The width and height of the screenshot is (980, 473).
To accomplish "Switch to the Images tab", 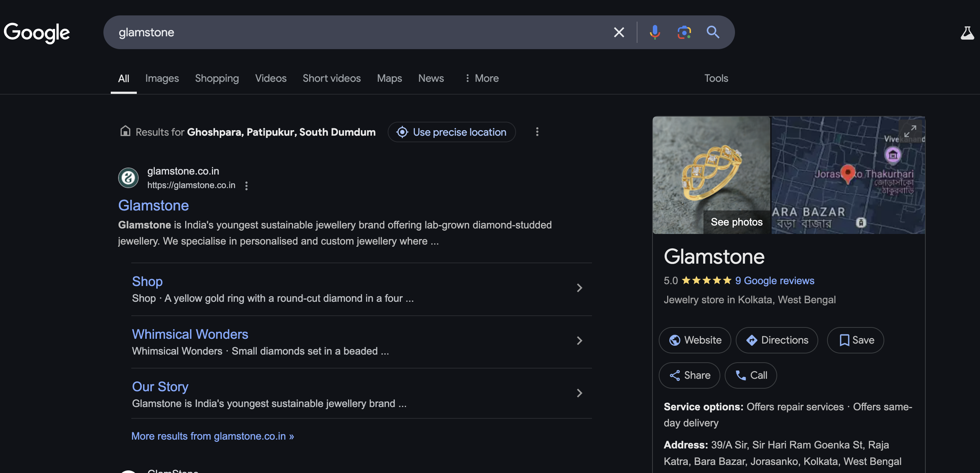I will point(162,78).
